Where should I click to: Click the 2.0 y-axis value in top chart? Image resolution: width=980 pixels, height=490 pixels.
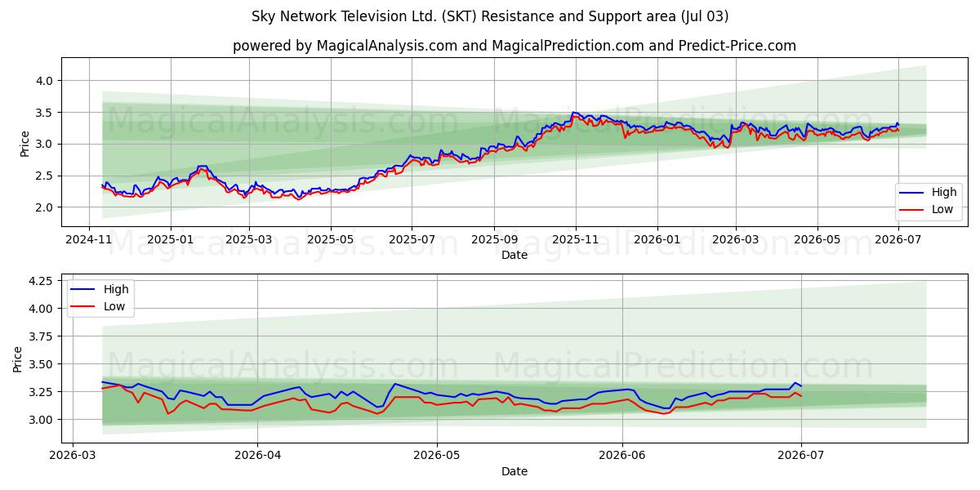click(x=45, y=207)
